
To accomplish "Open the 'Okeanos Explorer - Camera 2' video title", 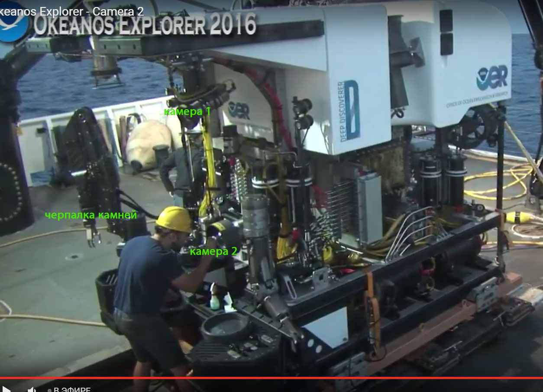I will (x=72, y=11).
